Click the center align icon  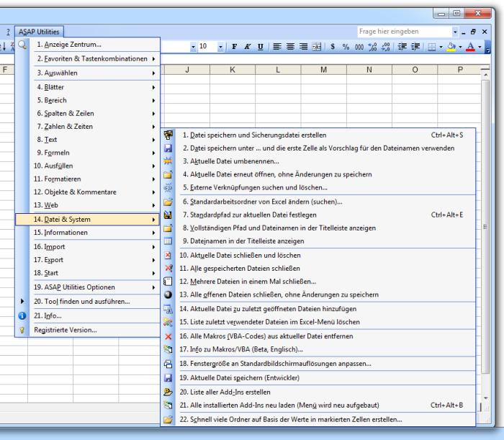290,47
